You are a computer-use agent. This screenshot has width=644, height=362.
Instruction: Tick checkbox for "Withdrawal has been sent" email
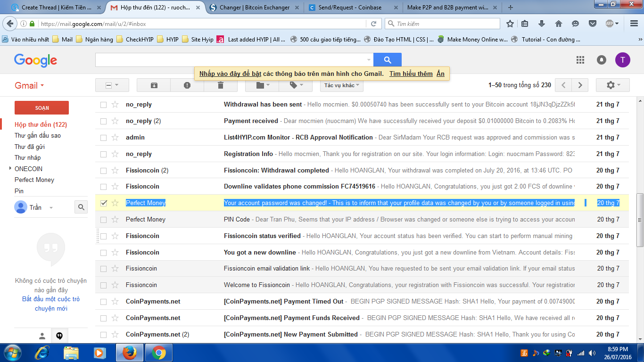point(103,105)
